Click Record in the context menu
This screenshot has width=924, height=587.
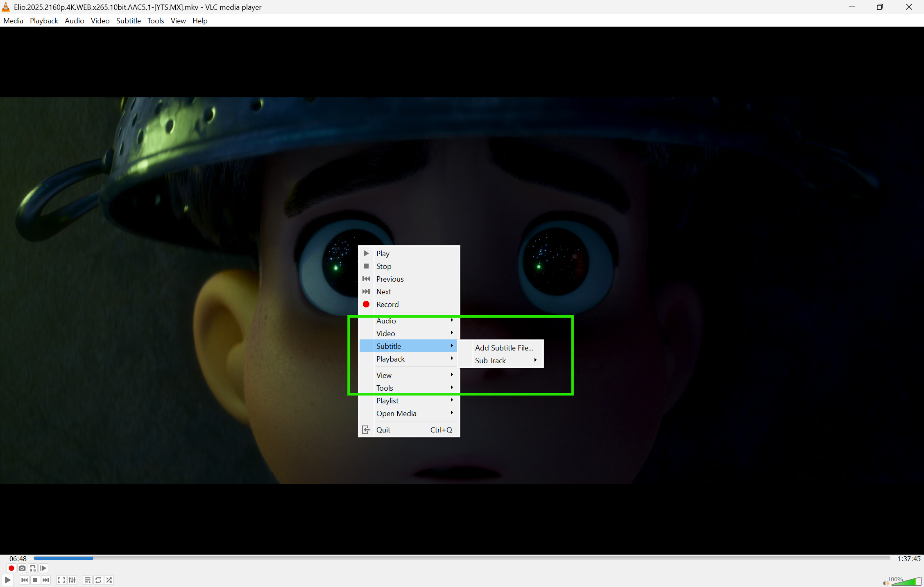pyautogui.click(x=387, y=304)
